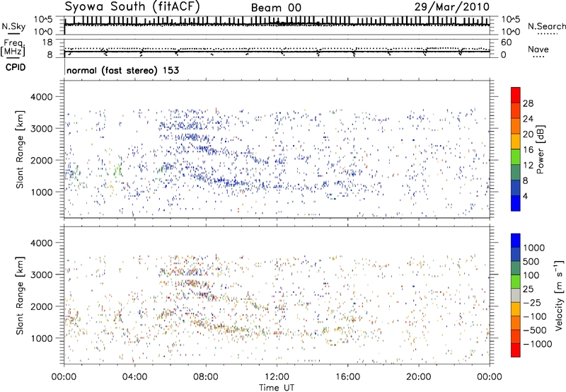Click the '500' value on Velocity colorbar

[x=531, y=262]
